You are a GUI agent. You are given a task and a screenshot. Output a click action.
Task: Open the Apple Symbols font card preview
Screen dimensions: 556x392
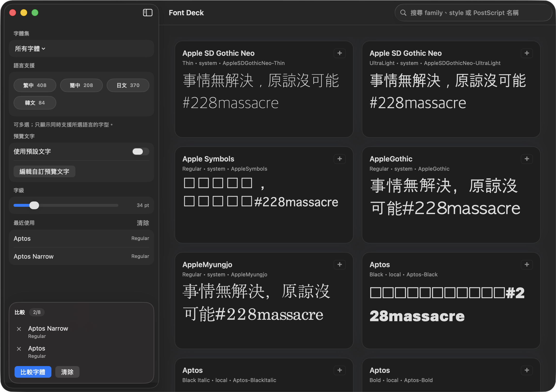click(x=264, y=195)
